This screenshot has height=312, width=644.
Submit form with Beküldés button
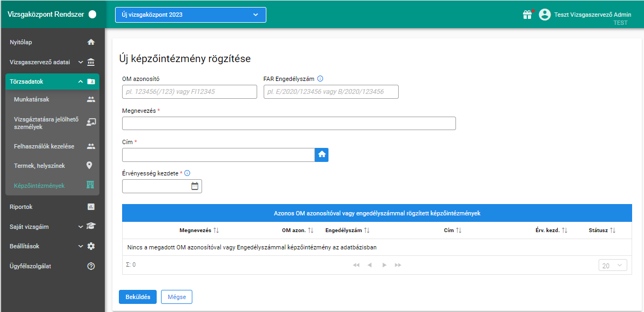pos(138,297)
